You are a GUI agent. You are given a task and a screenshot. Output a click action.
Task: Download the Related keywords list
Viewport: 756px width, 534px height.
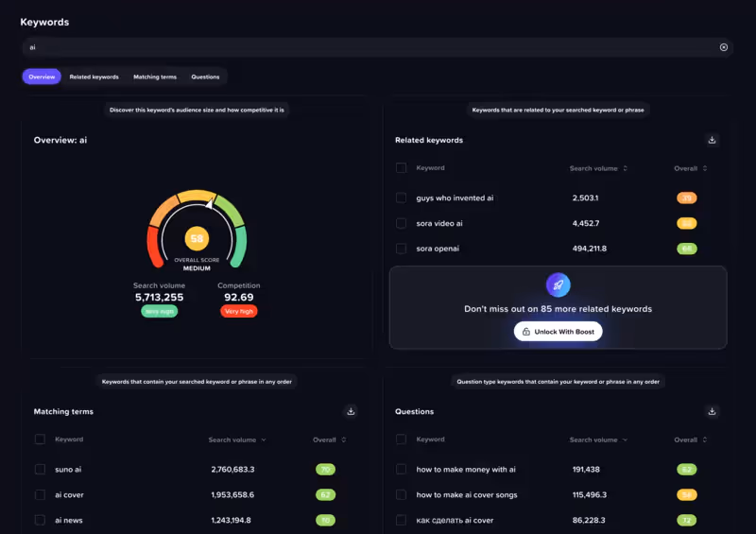pos(712,141)
